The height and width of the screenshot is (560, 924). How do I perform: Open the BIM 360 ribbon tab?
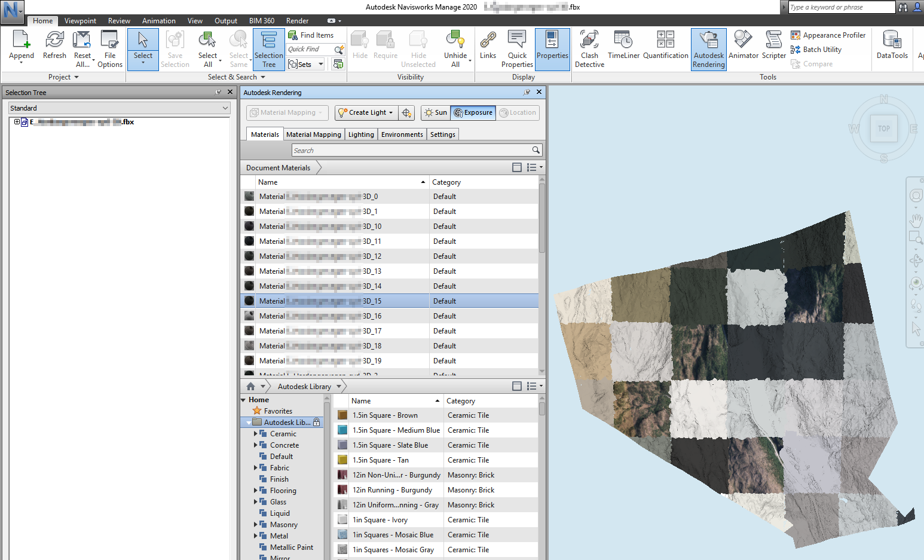coord(262,21)
